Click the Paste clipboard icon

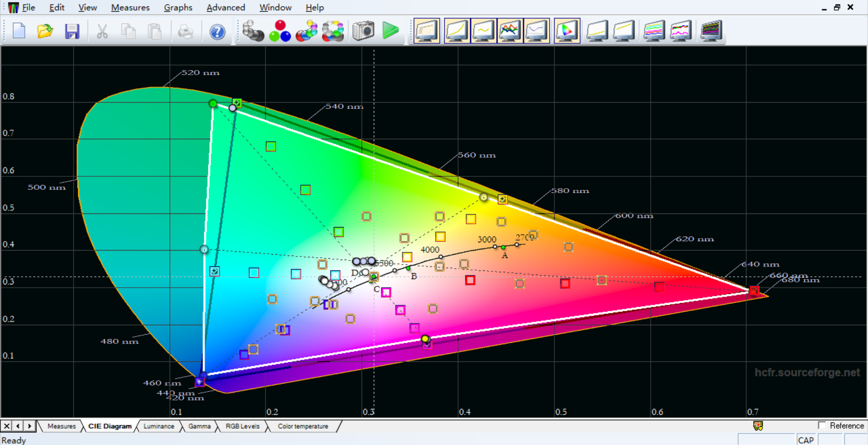pos(155,31)
